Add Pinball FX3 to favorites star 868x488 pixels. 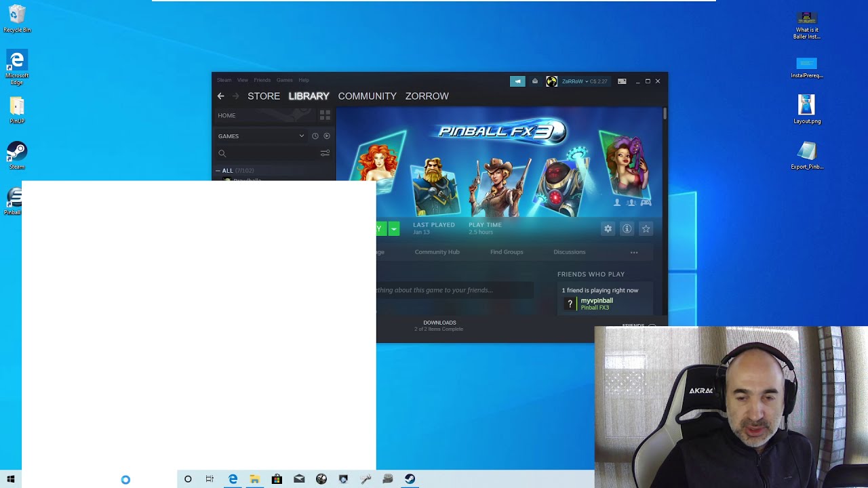point(646,229)
